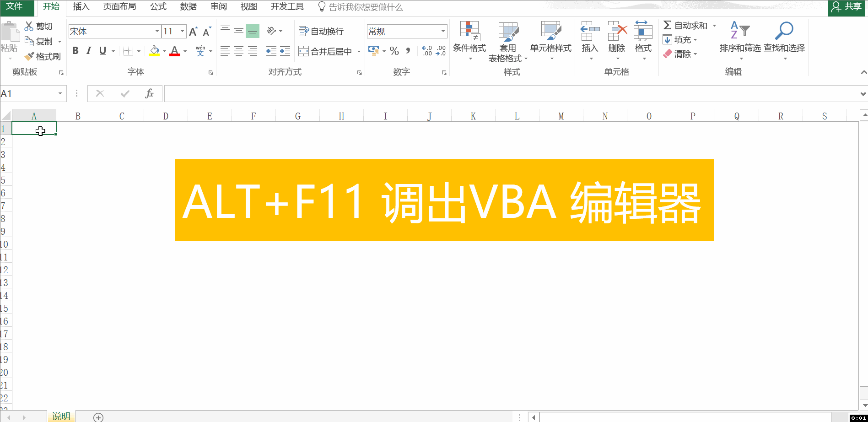Add a new worksheet with the plus button
This screenshot has height=422, width=868.
(97, 417)
